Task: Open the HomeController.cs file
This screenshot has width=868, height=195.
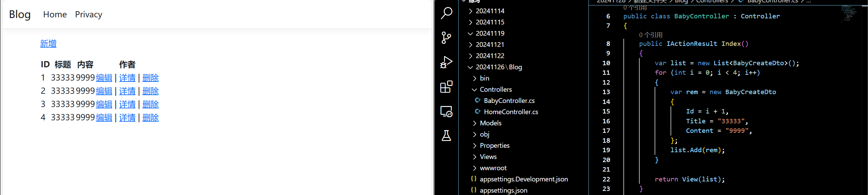Action: [510, 112]
